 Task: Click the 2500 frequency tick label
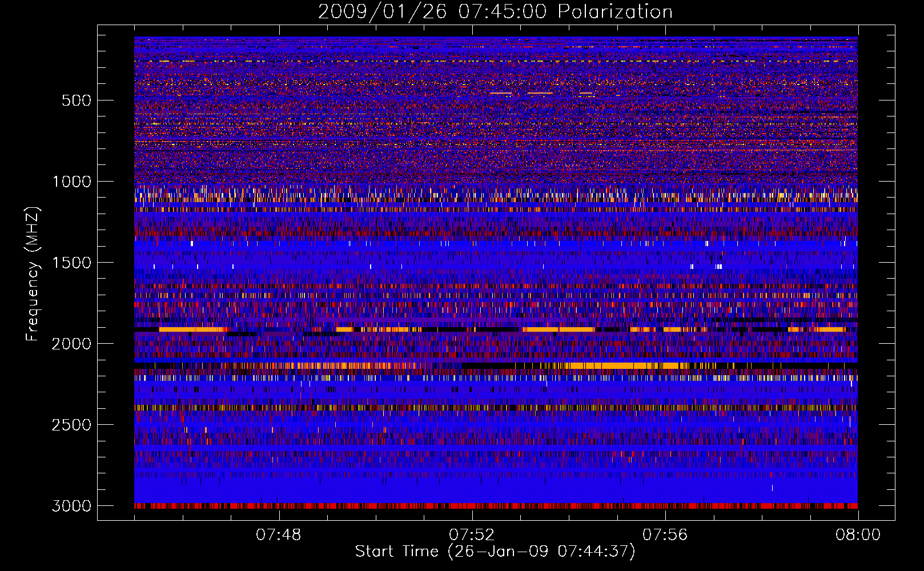71,425
